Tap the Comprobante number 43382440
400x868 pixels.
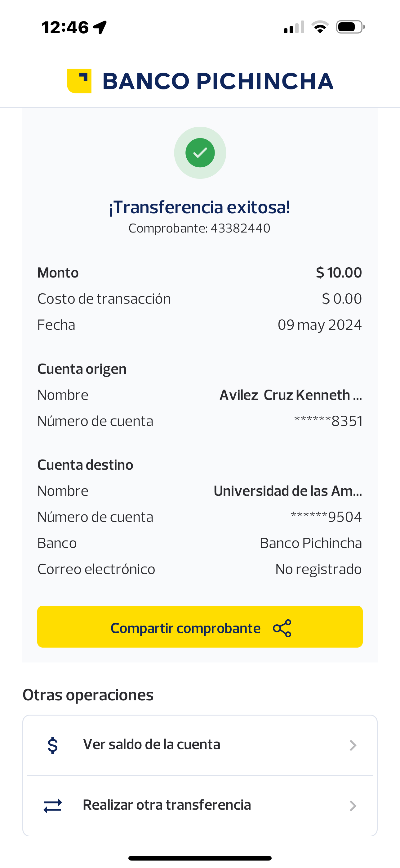coord(240,228)
